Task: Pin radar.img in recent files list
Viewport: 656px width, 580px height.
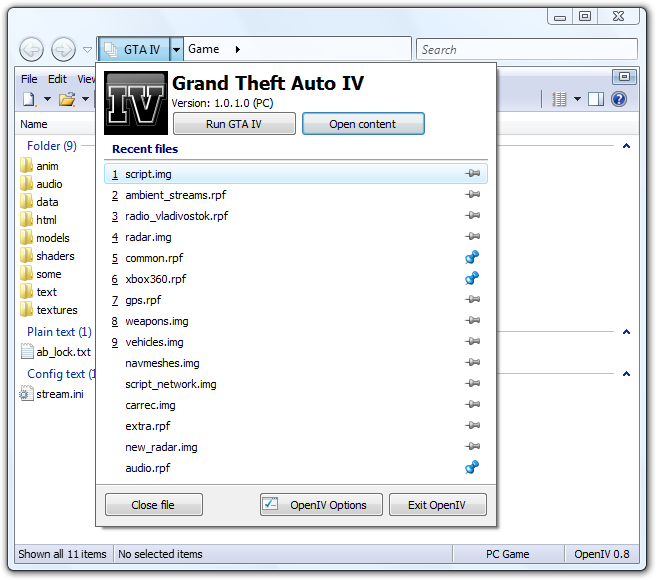Action: 472,237
